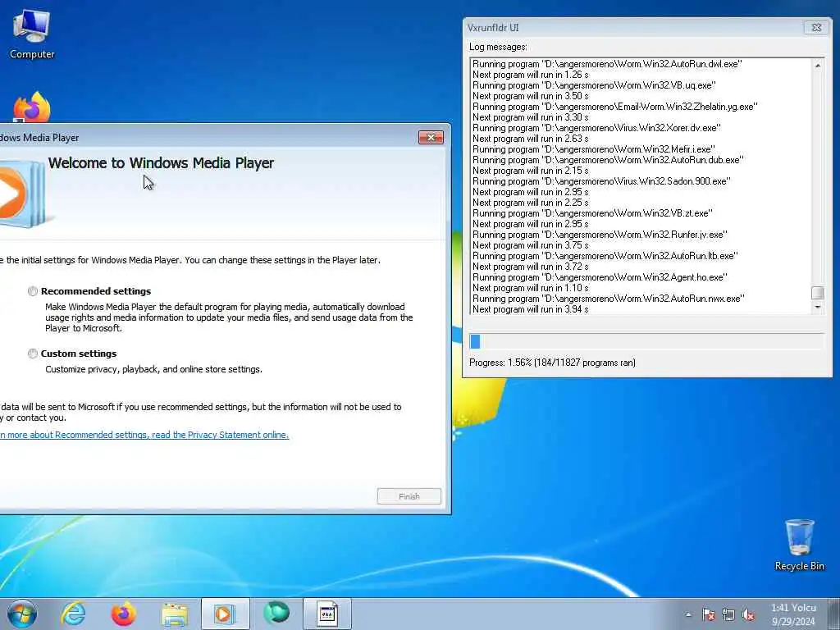Viewport: 840px width, 630px height.
Task: Click the 'Log messages:' label
Action: click(498, 47)
